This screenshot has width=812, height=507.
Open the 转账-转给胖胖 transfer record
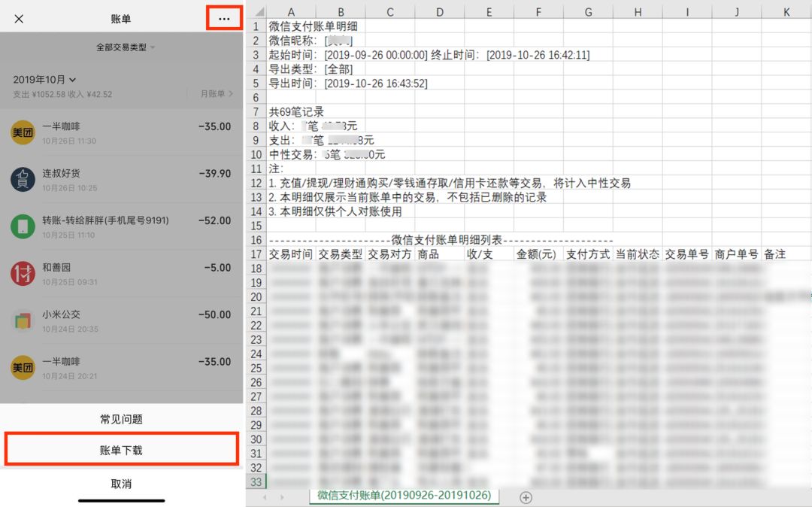(121, 227)
